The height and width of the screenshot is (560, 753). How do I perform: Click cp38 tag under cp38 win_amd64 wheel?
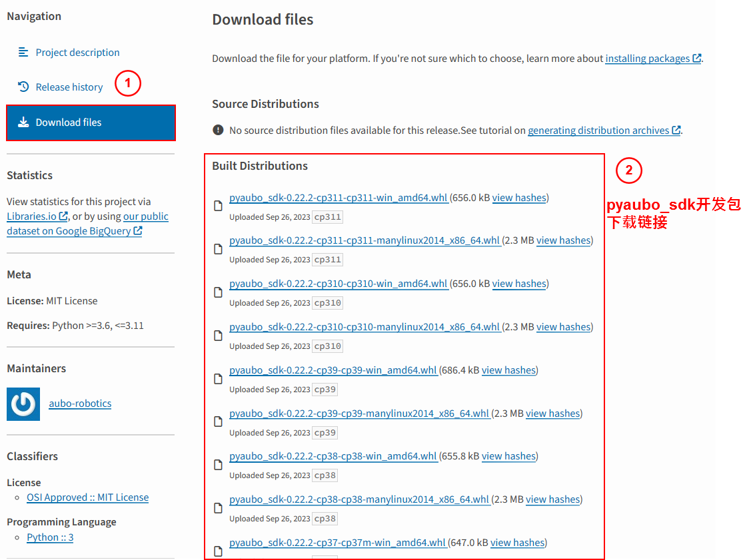325,475
